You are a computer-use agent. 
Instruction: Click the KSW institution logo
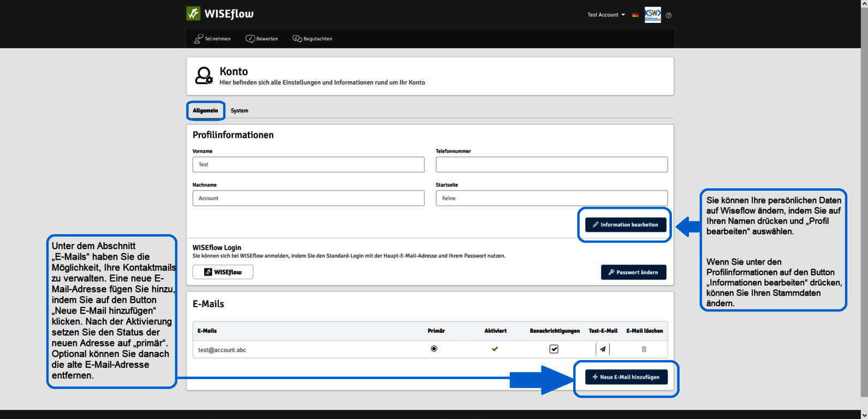(x=652, y=15)
